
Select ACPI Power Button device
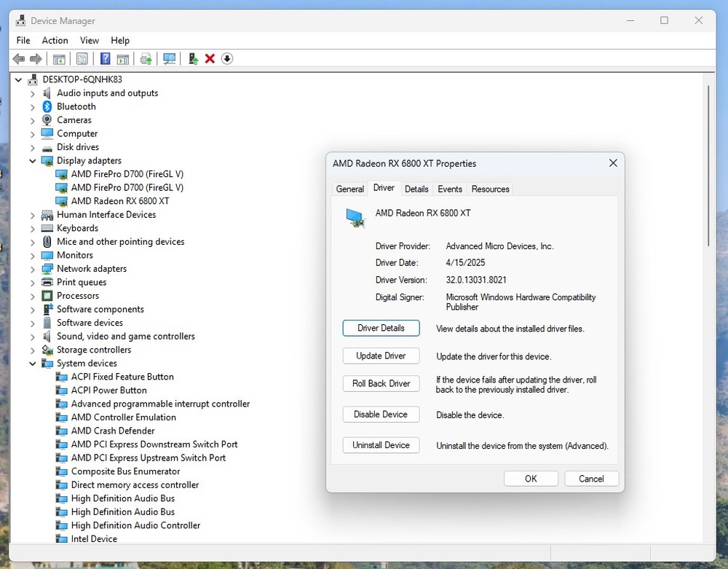click(108, 391)
